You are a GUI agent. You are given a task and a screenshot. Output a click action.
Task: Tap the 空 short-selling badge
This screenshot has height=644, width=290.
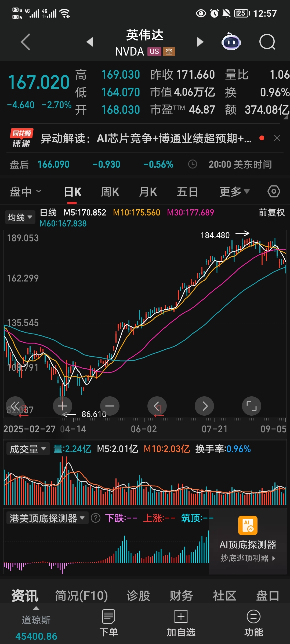coord(169,52)
